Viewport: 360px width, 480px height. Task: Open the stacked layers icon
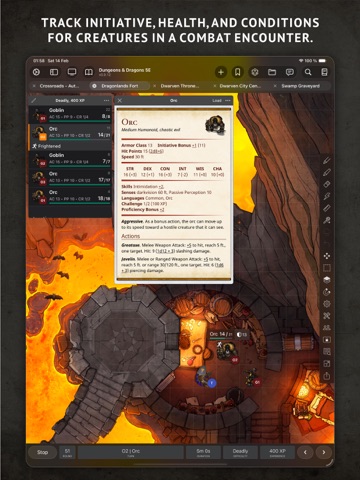(x=327, y=280)
